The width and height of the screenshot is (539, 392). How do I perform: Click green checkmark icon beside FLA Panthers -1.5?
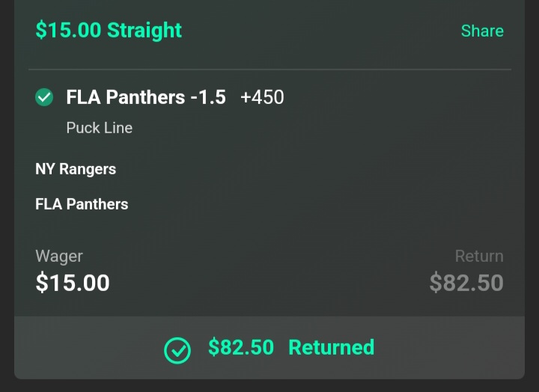click(x=44, y=97)
